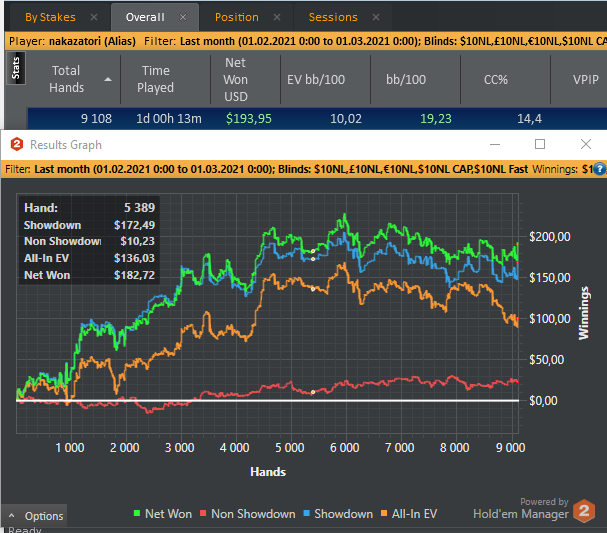Minimize the Results Graph window
This screenshot has width=607, height=533.
[x=495, y=144]
